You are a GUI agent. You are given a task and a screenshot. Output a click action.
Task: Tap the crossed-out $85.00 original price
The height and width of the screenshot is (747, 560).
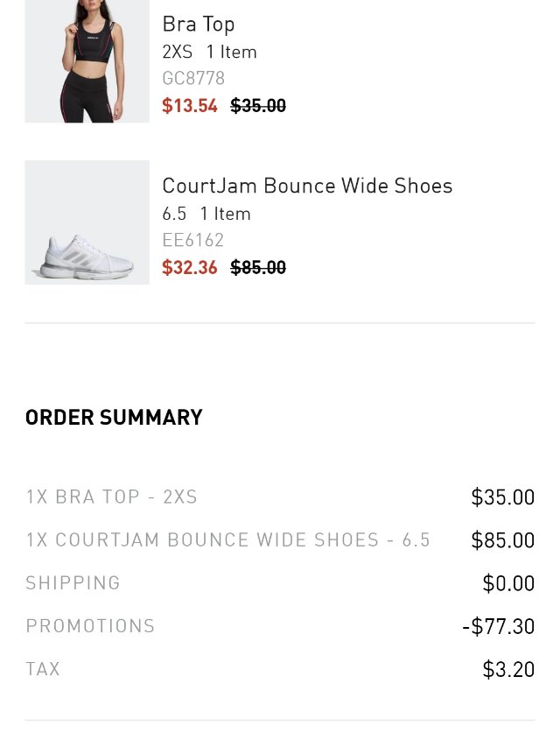point(258,267)
